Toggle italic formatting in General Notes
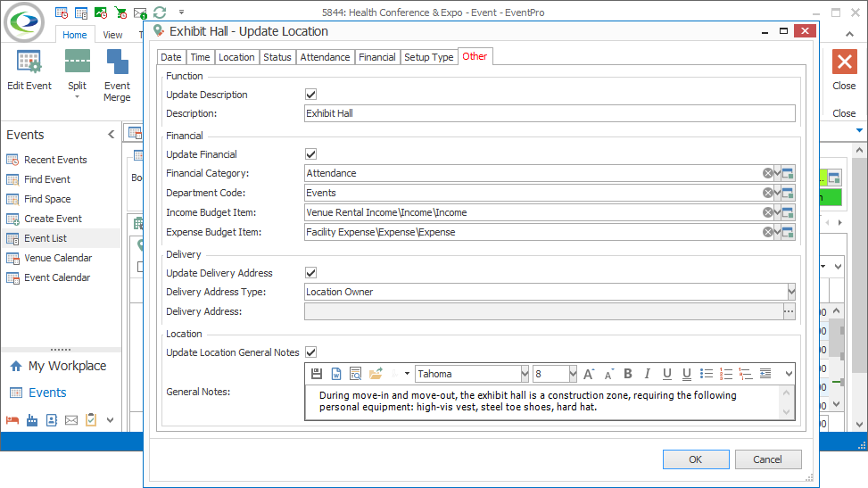868x488 pixels. 647,374
